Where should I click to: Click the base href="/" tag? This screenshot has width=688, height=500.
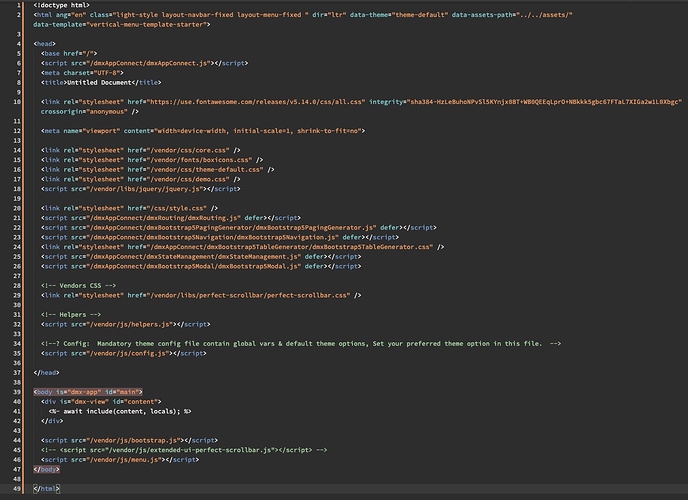(69, 54)
